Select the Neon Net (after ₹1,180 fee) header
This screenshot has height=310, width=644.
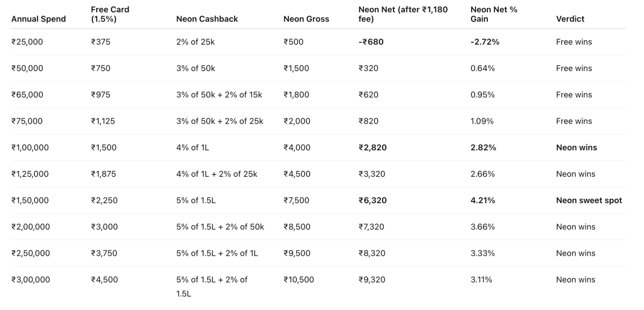coord(403,14)
